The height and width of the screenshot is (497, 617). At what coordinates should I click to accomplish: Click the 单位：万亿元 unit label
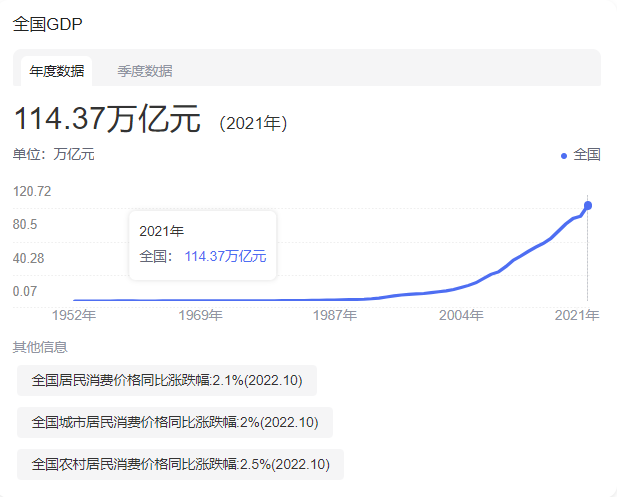click(x=54, y=154)
